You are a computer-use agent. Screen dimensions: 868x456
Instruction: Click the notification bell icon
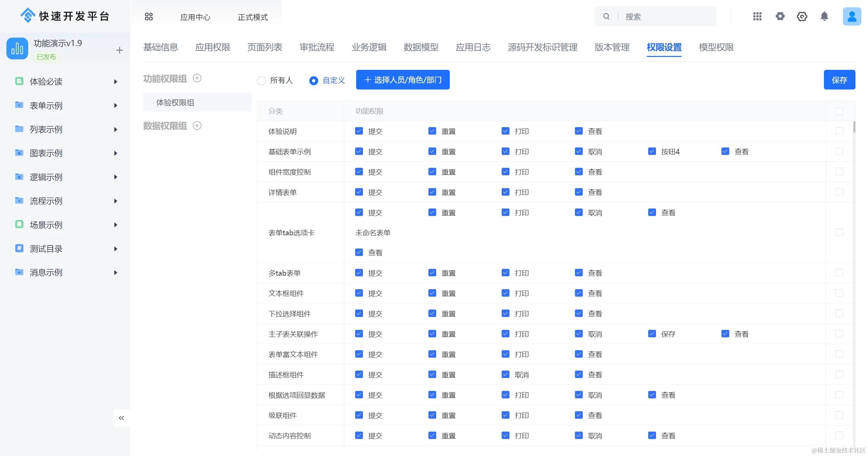(824, 17)
